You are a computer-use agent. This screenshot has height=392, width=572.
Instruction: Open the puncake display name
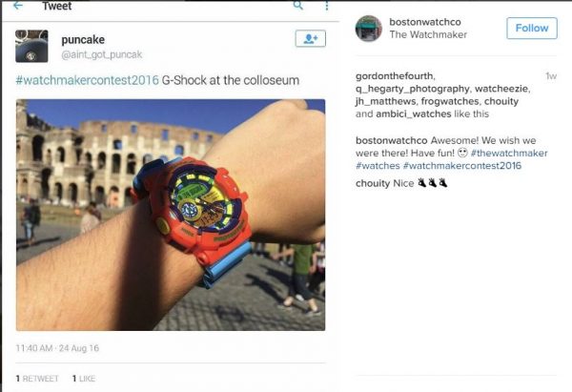(x=83, y=40)
